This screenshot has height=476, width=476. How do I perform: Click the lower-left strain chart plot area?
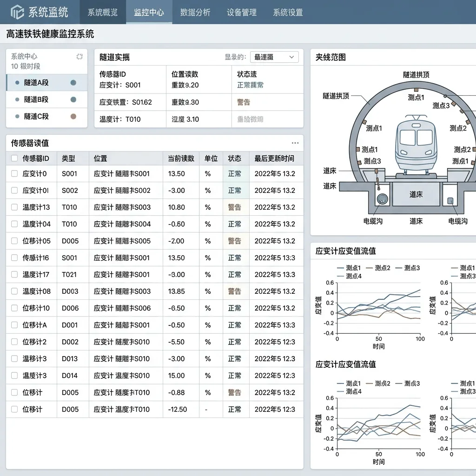click(379, 423)
